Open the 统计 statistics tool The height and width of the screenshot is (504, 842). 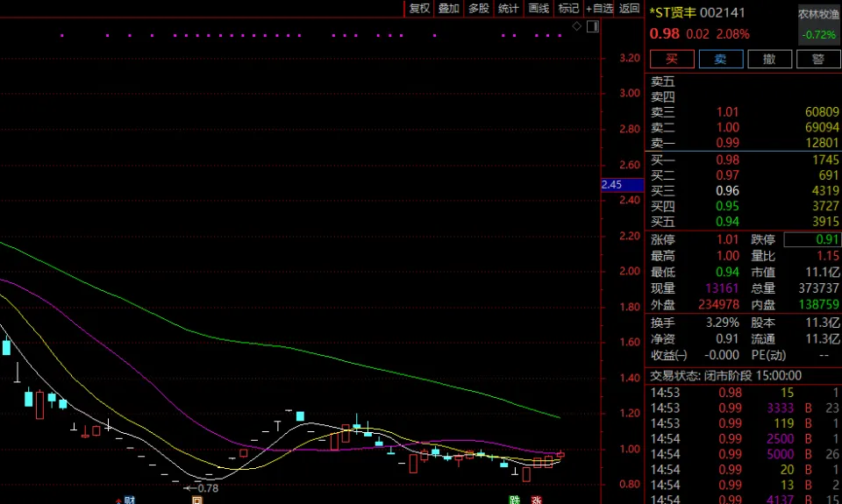[x=508, y=9]
